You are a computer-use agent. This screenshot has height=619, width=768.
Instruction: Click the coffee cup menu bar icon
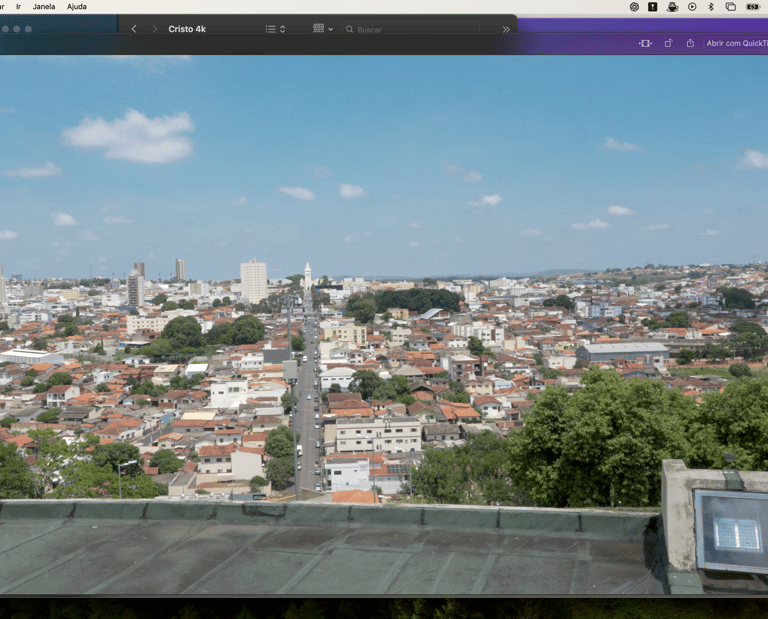click(x=672, y=7)
